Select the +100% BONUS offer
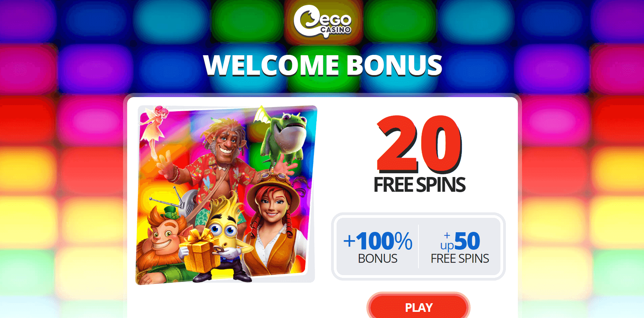Image resolution: width=644 pixels, height=318 pixels. (x=378, y=247)
